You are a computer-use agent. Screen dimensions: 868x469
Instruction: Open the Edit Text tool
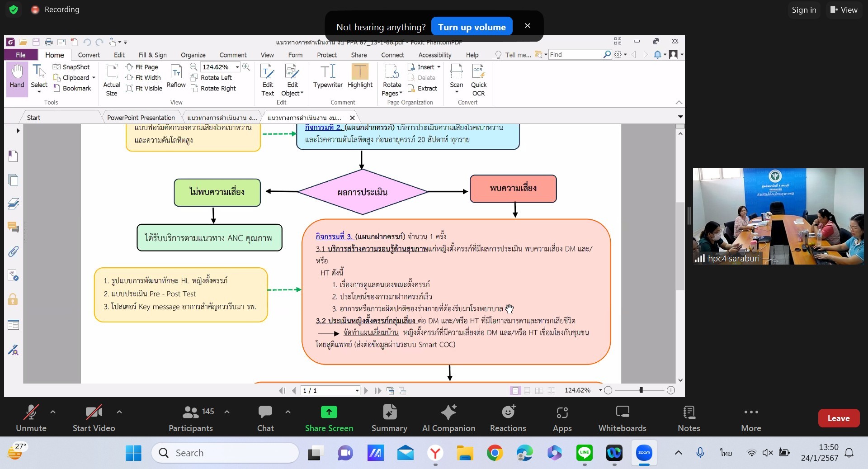click(268, 80)
